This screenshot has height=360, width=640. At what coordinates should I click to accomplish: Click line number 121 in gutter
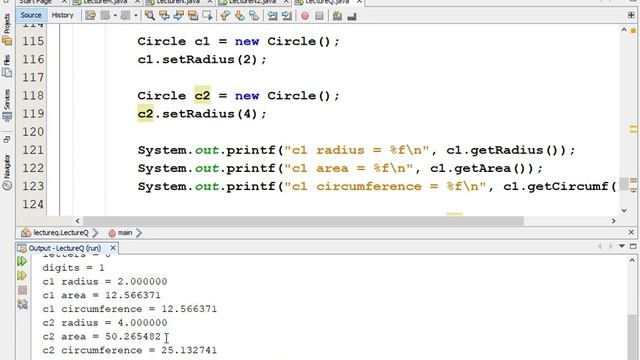[33, 150]
